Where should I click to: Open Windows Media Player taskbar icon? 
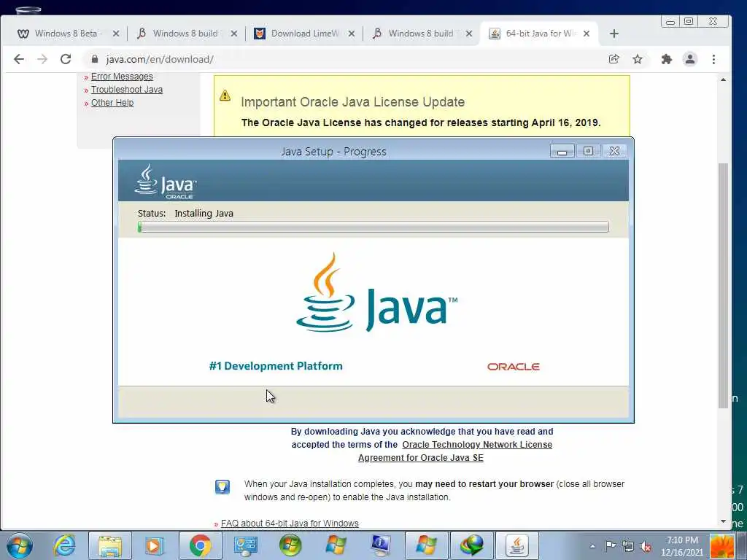[154, 545]
